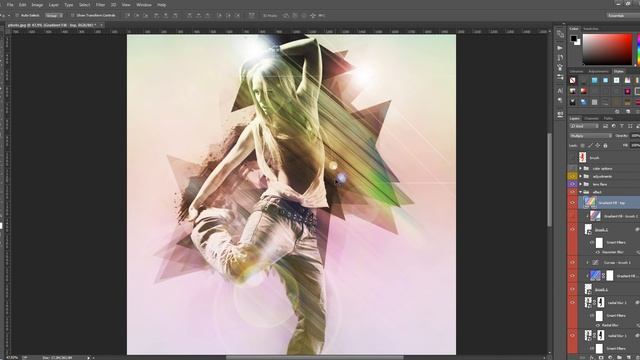Filter layers by shape layers icon
The image size is (640, 360).
(x=630, y=126)
